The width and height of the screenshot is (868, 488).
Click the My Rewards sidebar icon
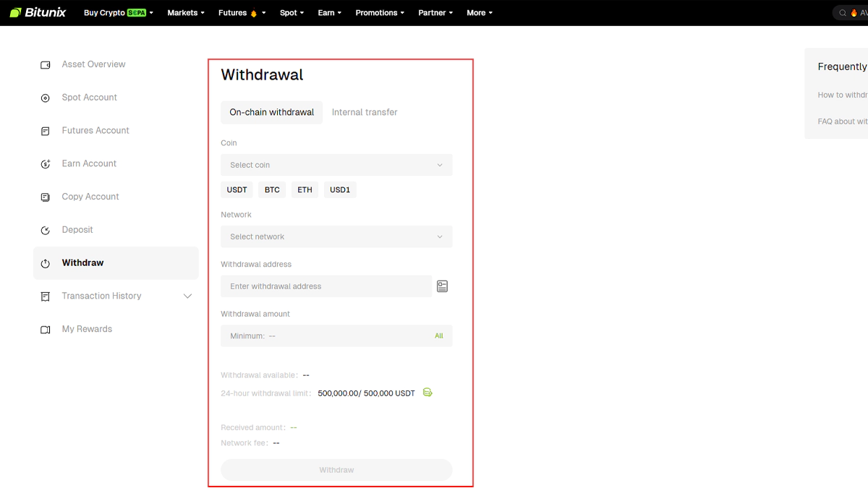pyautogui.click(x=46, y=330)
